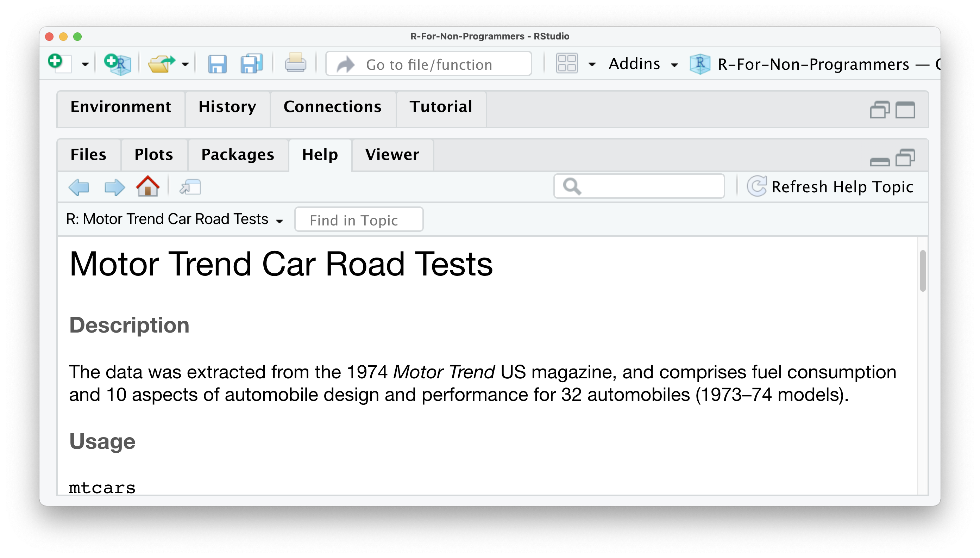
Task: Click the Open File folder icon
Action: click(162, 64)
